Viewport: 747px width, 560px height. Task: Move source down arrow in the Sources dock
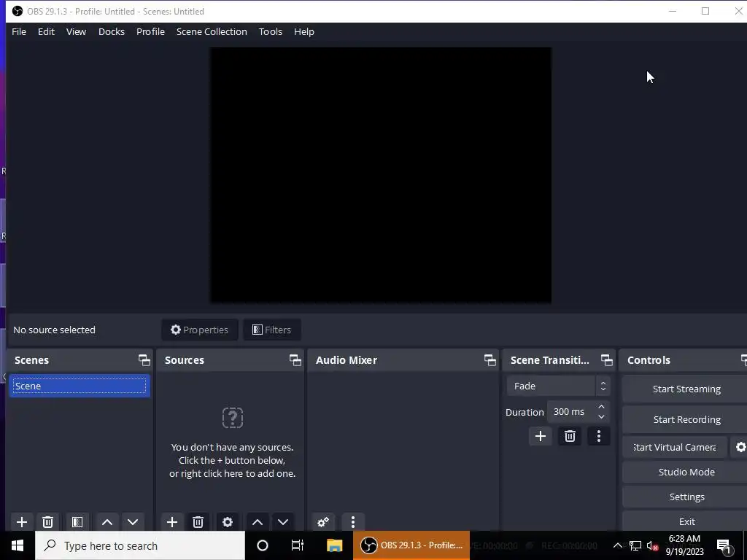click(283, 522)
